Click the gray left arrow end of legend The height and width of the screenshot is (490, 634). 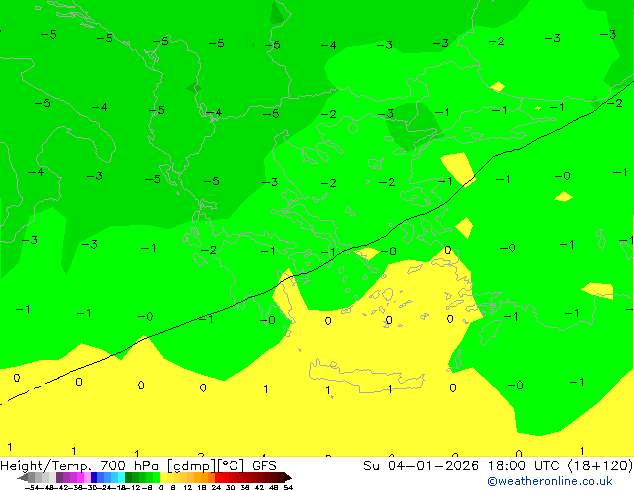[x=23, y=477]
